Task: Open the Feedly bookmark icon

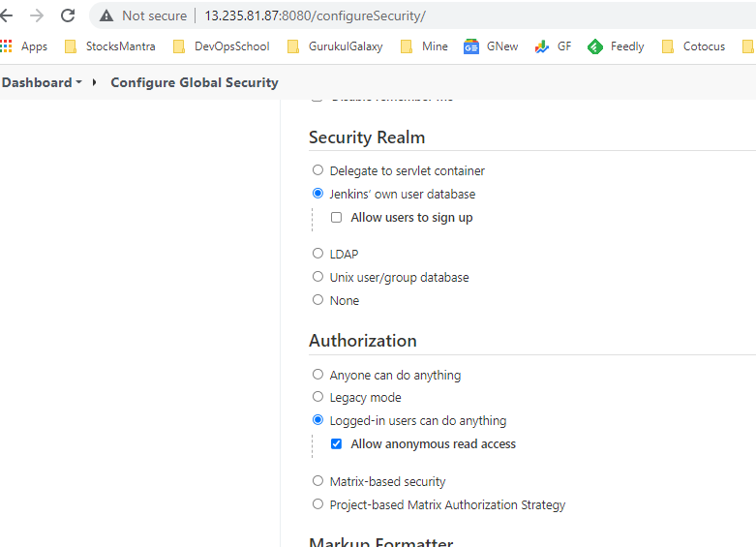Action: pyautogui.click(x=595, y=46)
